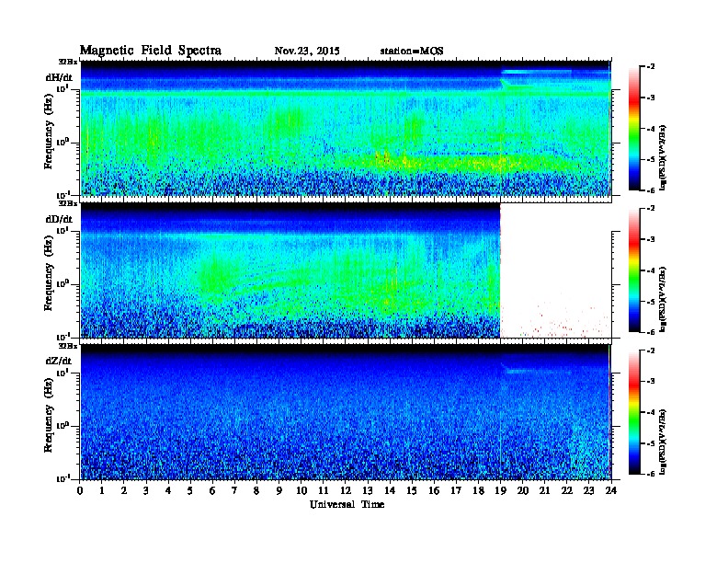
Task: Click hour 12 on the time axis
Action: (346, 491)
